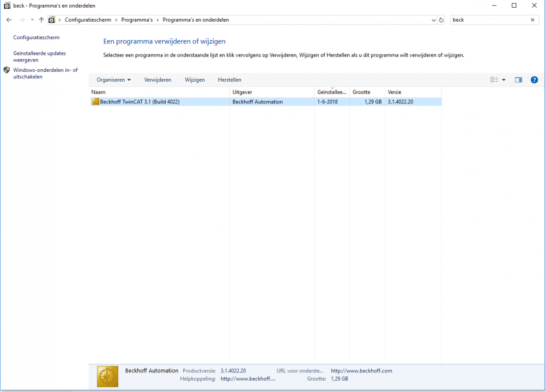Click the Wijzigen button
545x392 pixels.
click(195, 80)
